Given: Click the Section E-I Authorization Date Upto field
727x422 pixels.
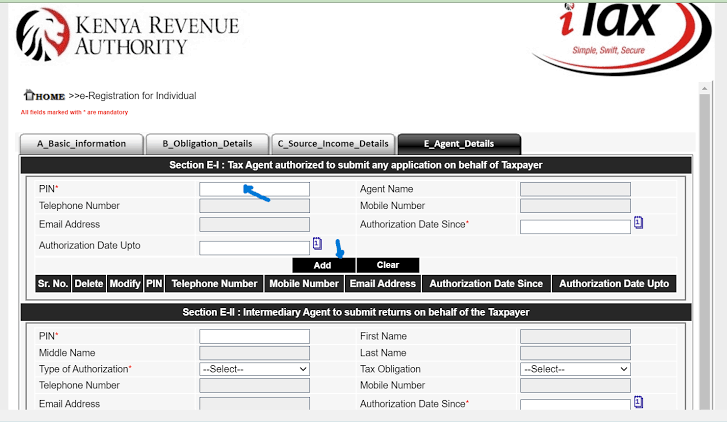Looking at the screenshot, I should coord(255,248).
